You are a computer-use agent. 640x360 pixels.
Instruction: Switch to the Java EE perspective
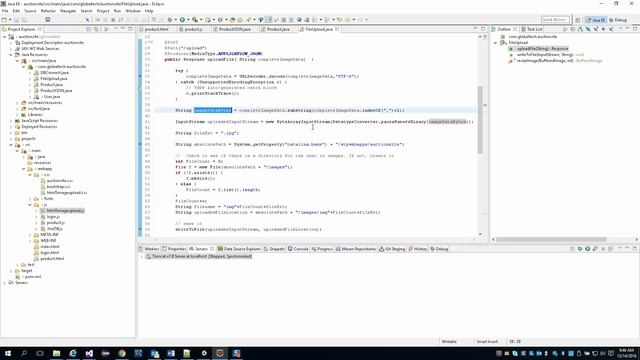pos(596,20)
